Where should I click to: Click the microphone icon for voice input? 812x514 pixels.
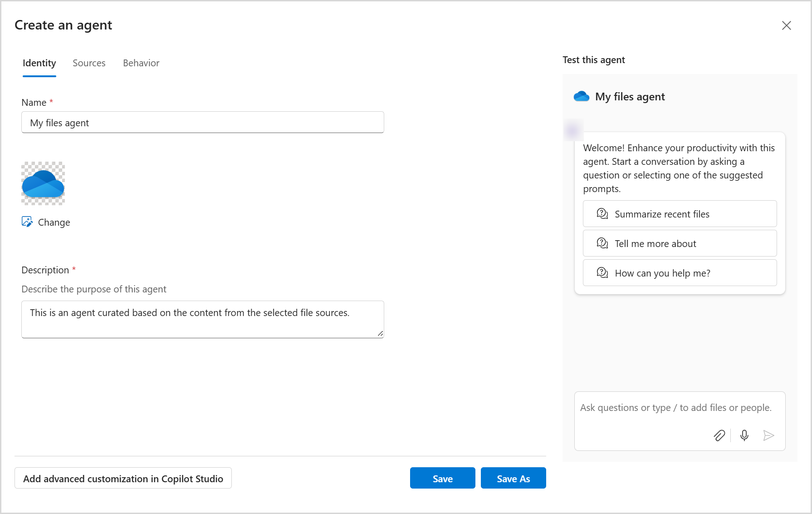coord(744,435)
